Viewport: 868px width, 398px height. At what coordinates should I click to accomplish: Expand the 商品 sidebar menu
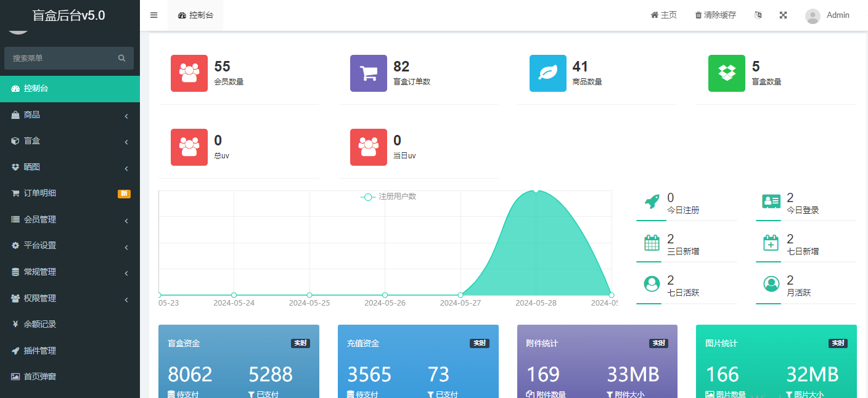coord(70,115)
